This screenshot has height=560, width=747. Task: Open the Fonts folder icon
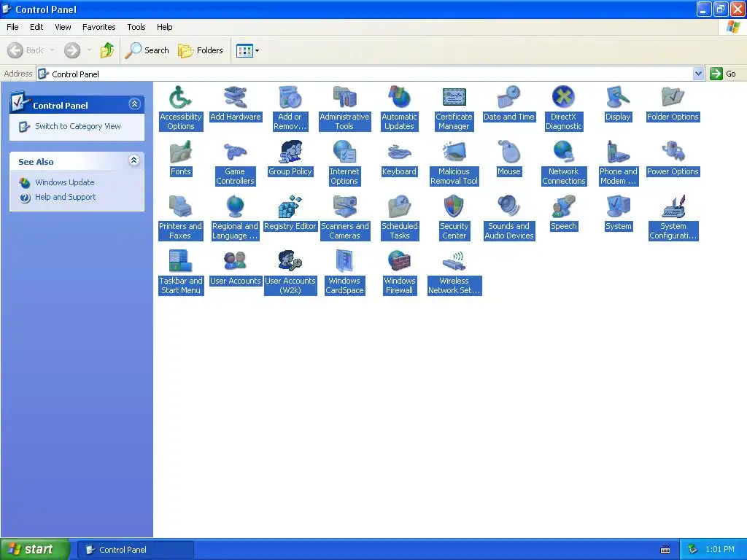181,152
